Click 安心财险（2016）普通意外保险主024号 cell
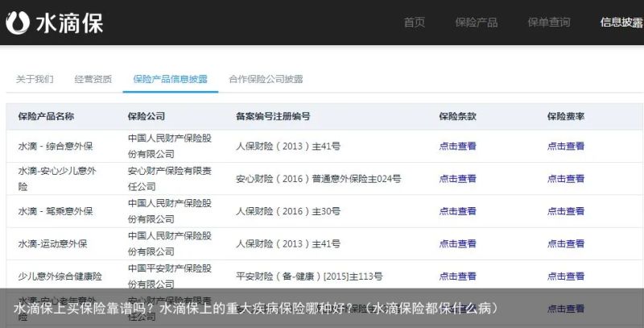Image resolution: width=644 pixels, height=328 pixels. point(318,178)
